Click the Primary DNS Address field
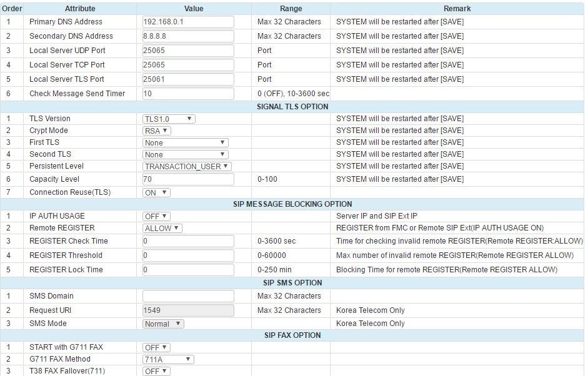Screen dimensions: 588x376 (188, 22)
